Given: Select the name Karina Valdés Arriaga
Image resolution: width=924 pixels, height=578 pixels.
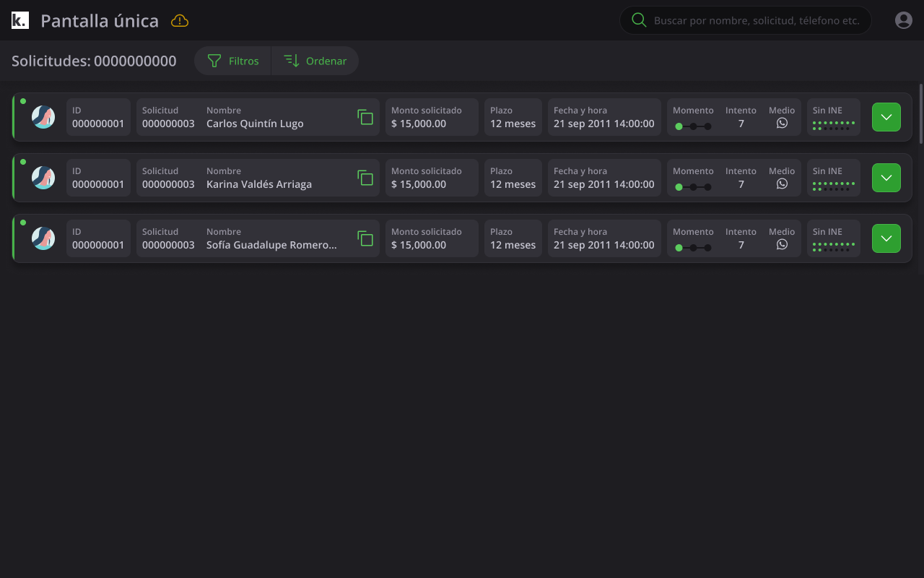Looking at the screenshot, I should [259, 184].
